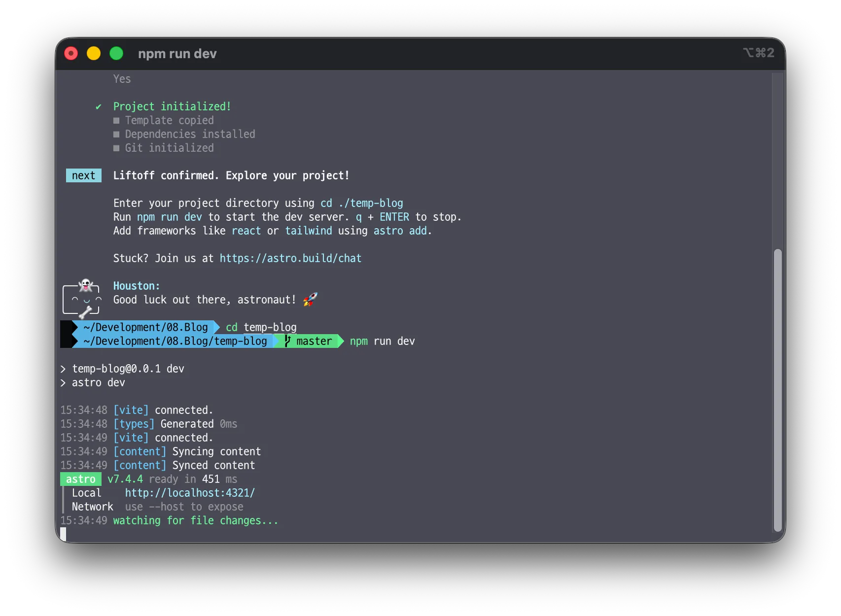Image resolution: width=841 pixels, height=616 pixels.
Task: Click 'Synced content' log line
Action: (213, 465)
